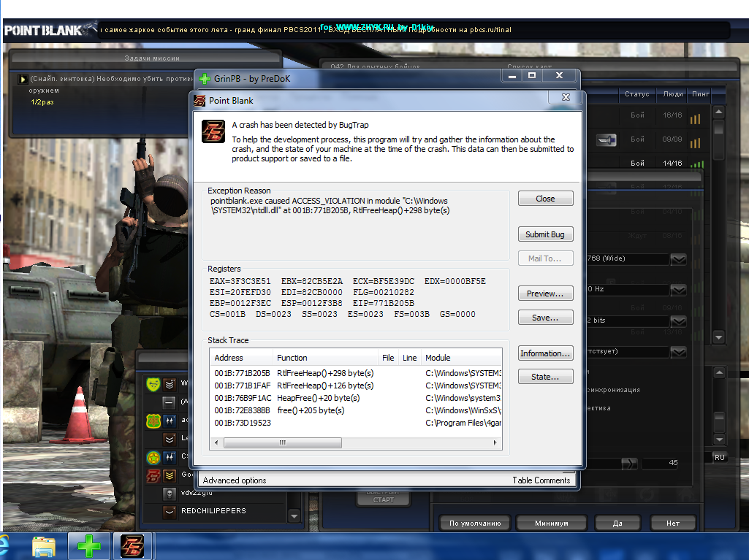
Task: Open the dropdown ending with 'тствует)'
Action: (x=678, y=353)
